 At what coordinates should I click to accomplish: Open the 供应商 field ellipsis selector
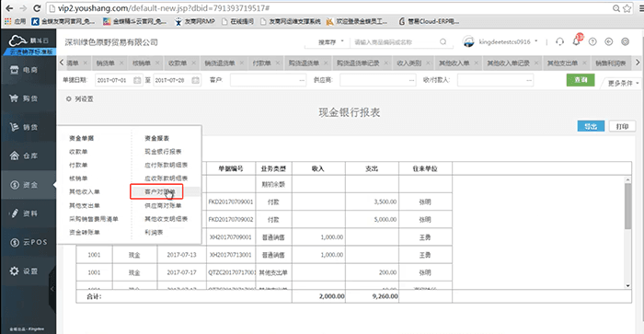point(412,81)
